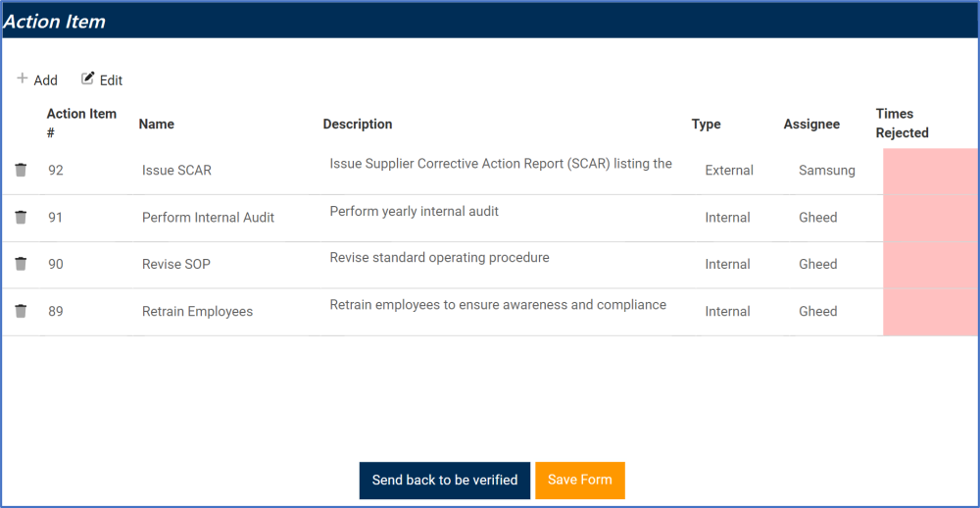Click the Description column header
This screenshot has width=980, height=508.
click(357, 124)
